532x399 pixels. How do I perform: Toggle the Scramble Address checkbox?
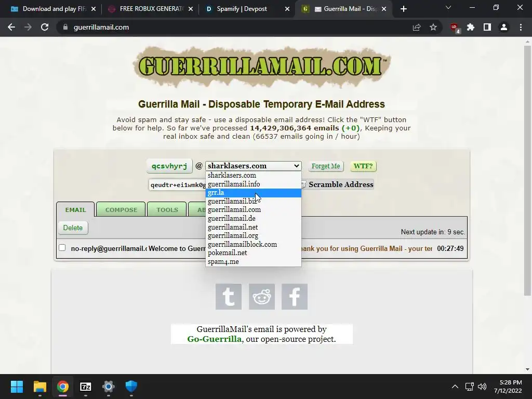click(x=303, y=184)
